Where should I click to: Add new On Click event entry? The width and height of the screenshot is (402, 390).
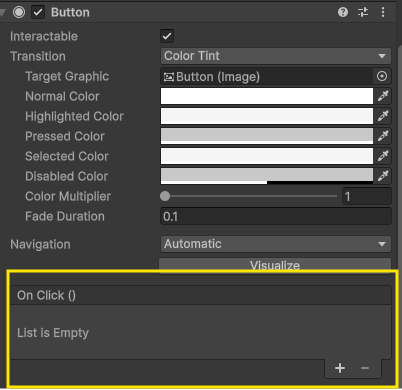coord(340,368)
